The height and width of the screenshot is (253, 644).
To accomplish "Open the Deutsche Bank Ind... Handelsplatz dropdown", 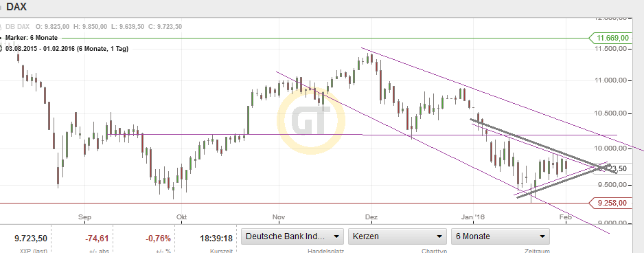I will tap(292, 236).
